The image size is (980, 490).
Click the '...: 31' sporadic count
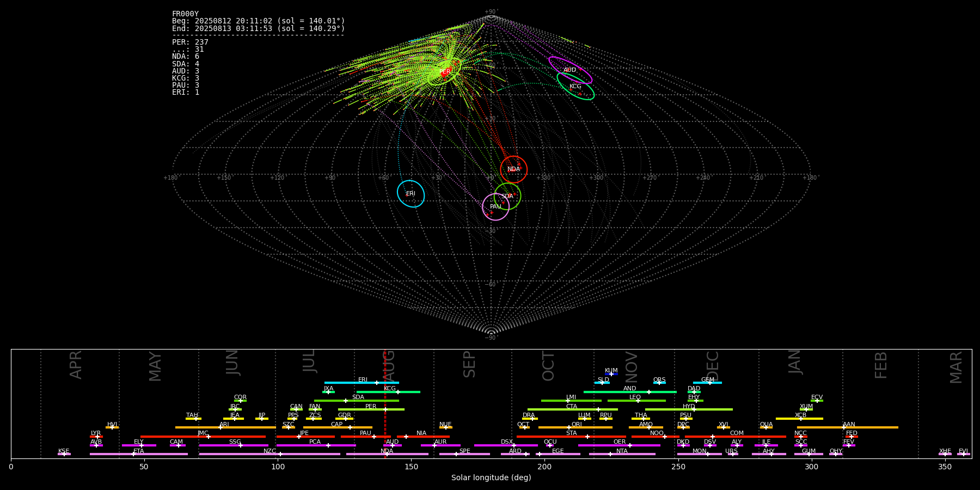[x=188, y=50]
